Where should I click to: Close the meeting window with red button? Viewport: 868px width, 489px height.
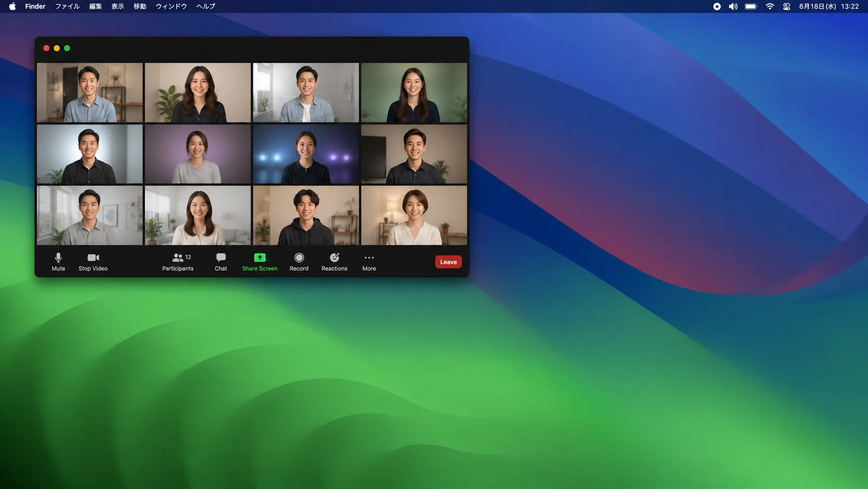[46, 48]
